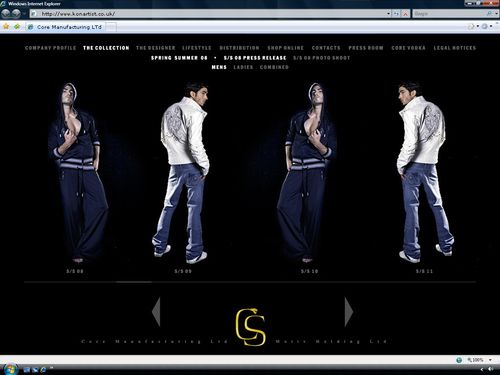
Task: Click the Stop loading red X icon
Action: tap(405, 14)
